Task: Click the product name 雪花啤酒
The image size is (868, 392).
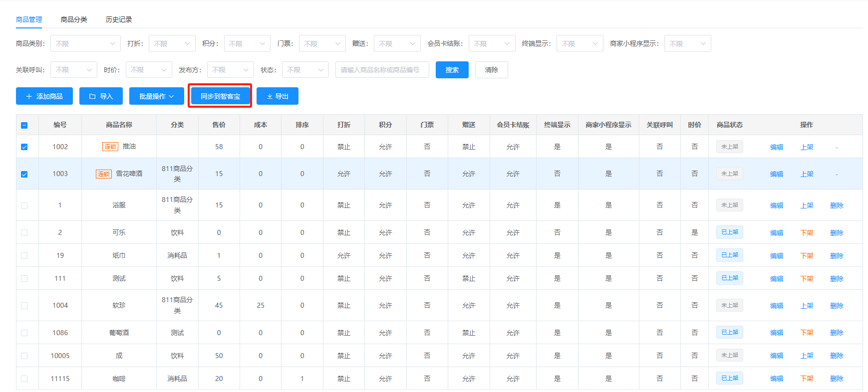Action: pyautogui.click(x=129, y=174)
